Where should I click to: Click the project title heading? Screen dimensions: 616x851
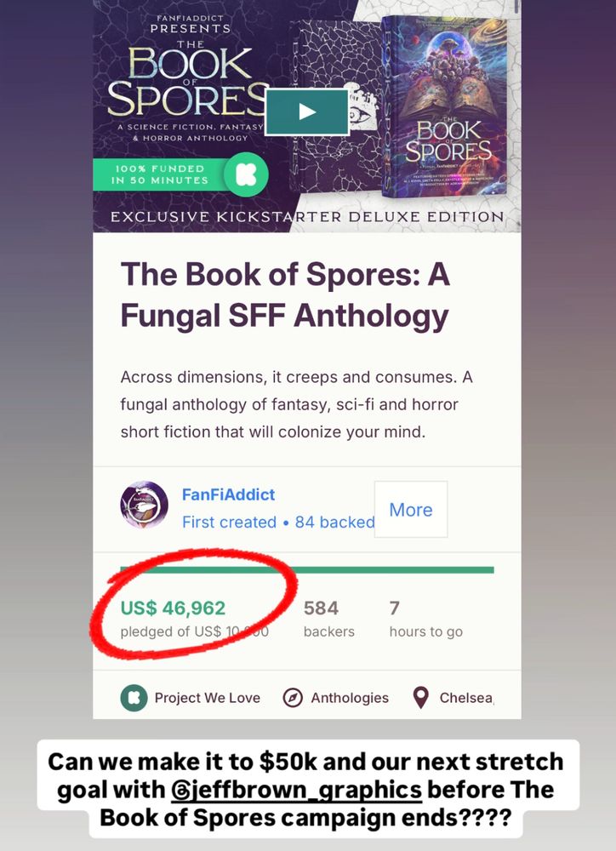pyautogui.click(x=286, y=294)
